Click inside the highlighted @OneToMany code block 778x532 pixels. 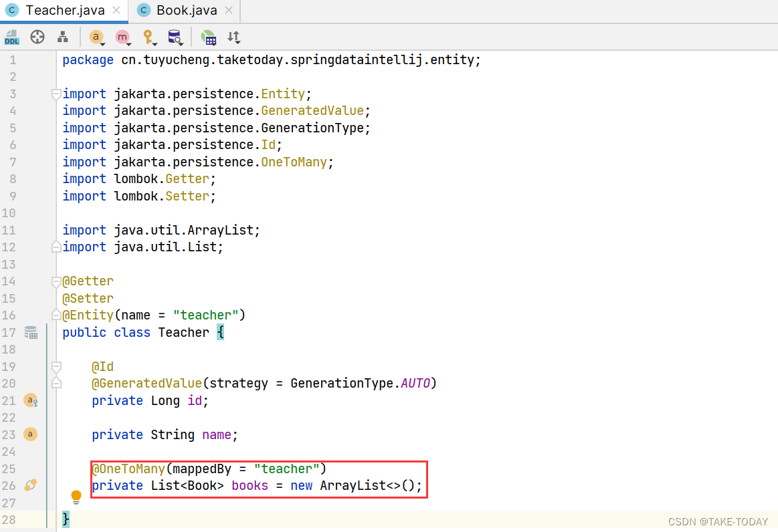point(258,477)
